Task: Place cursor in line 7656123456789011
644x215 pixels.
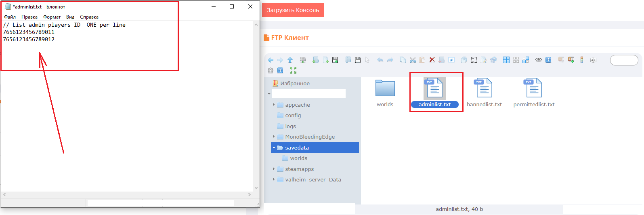Action: 29,32
